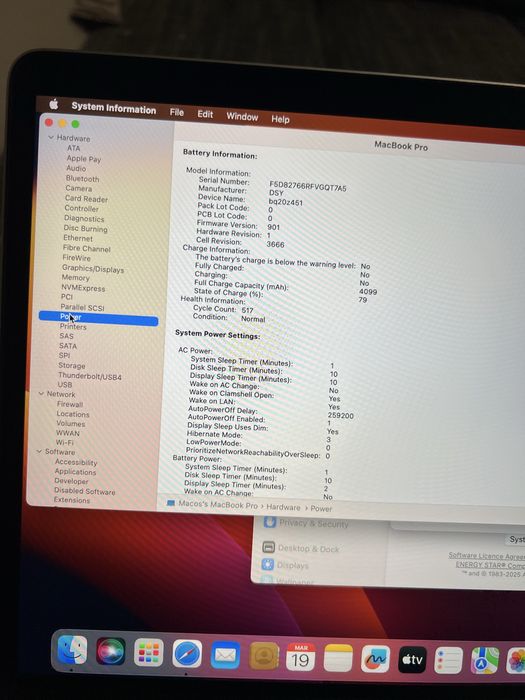Select NVMExpress in the sidebar
The width and height of the screenshot is (525, 700).
click(x=83, y=288)
